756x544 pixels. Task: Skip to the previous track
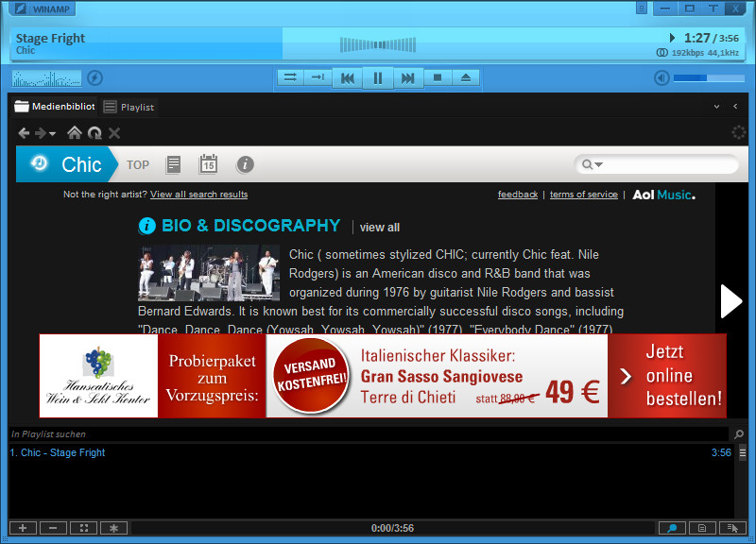click(348, 78)
